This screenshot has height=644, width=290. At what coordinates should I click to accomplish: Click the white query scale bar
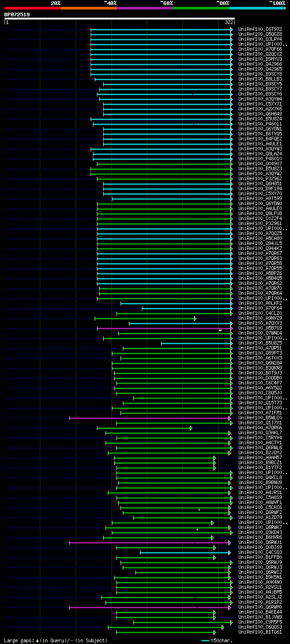(120, 19)
